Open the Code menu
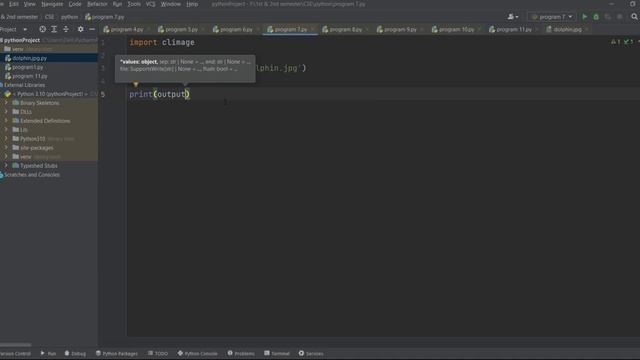Screen dimensions: 640x360 pos(75,4)
